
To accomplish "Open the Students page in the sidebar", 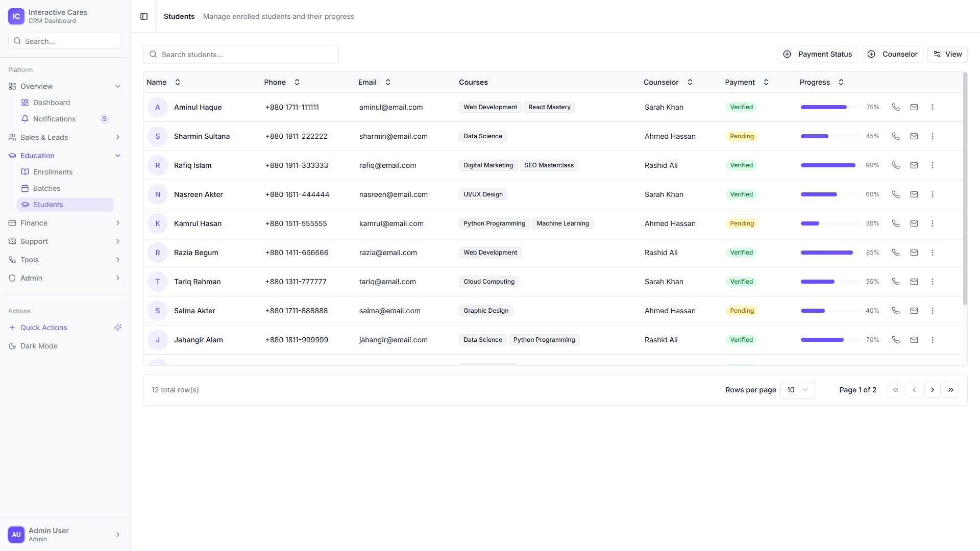I will pos(48,204).
